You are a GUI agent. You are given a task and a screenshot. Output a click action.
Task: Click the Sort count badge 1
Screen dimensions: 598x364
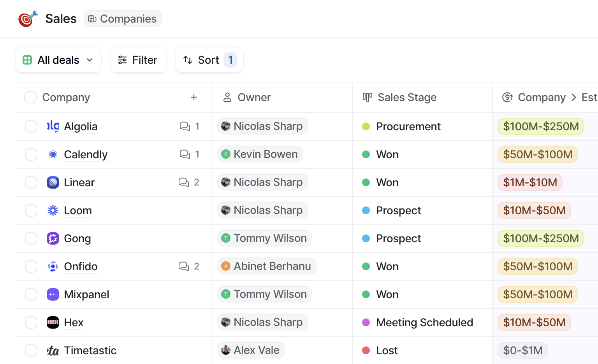(x=230, y=60)
